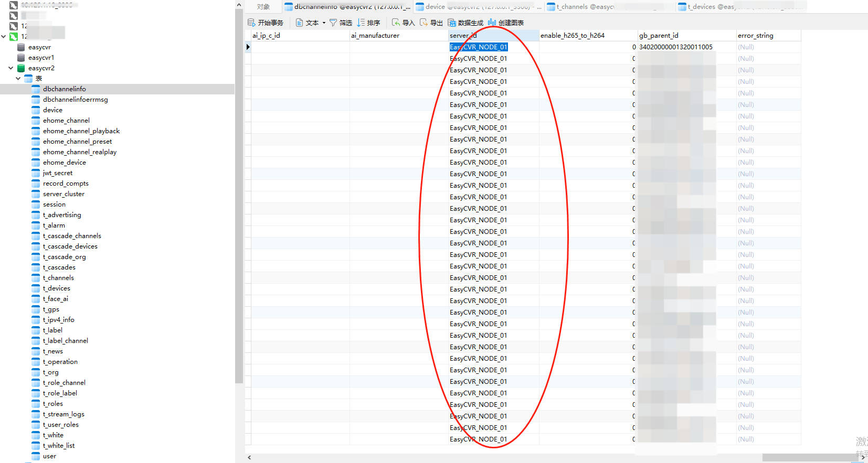Image resolution: width=868 pixels, height=463 pixels.
Task: Launch the 导出 (export) wizard
Action: pos(431,23)
